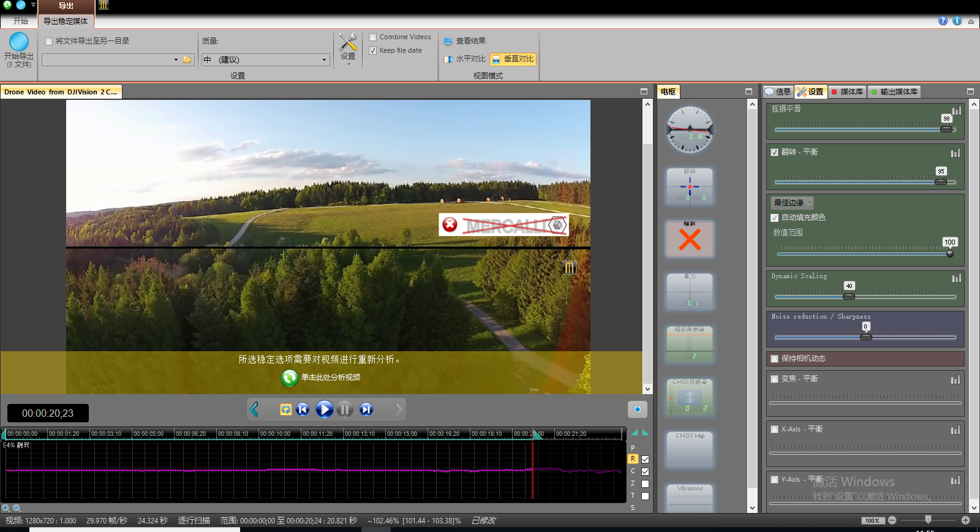Expand the video panel with its maximize icon

pos(644,91)
